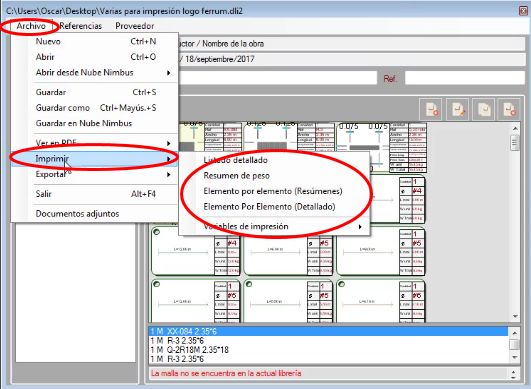Click the drawing area vertical scrollbar thumb

point(515,143)
